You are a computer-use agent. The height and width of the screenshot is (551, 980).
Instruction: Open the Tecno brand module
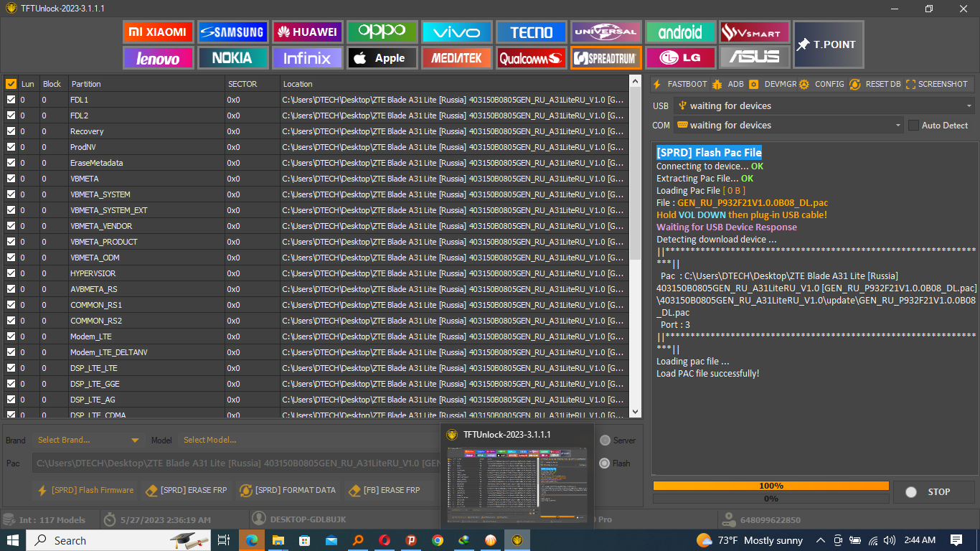[x=531, y=32]
